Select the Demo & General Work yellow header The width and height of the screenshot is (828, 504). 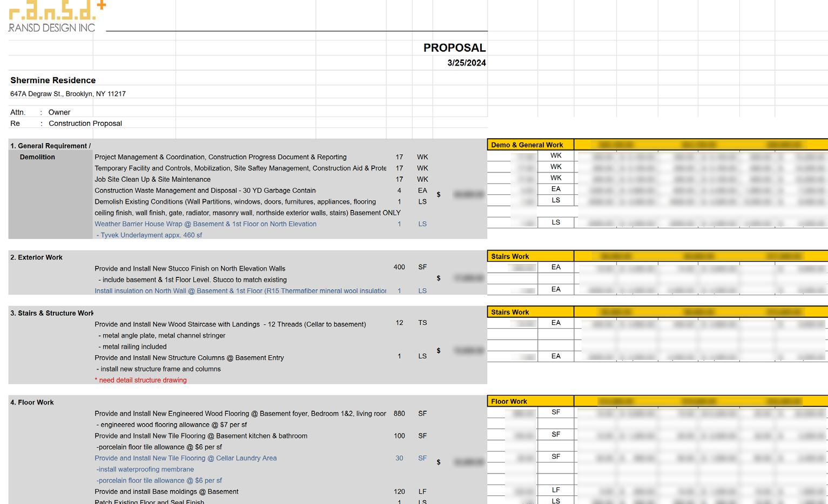530,145
